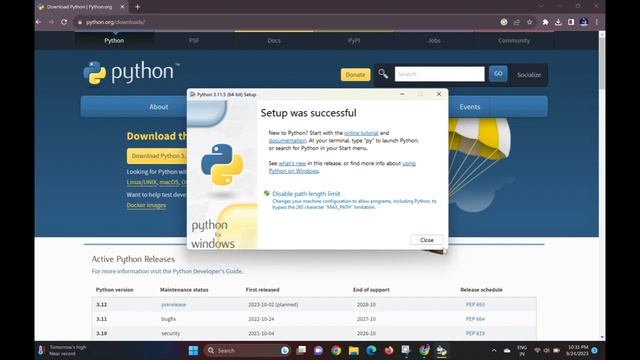Open the PEP 664 release schedule link

click(475, 319)
